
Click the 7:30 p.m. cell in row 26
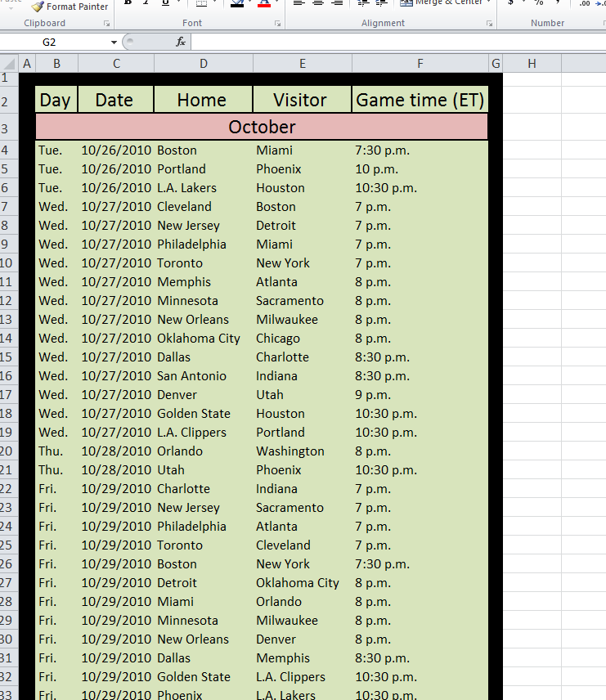[420, 563]
